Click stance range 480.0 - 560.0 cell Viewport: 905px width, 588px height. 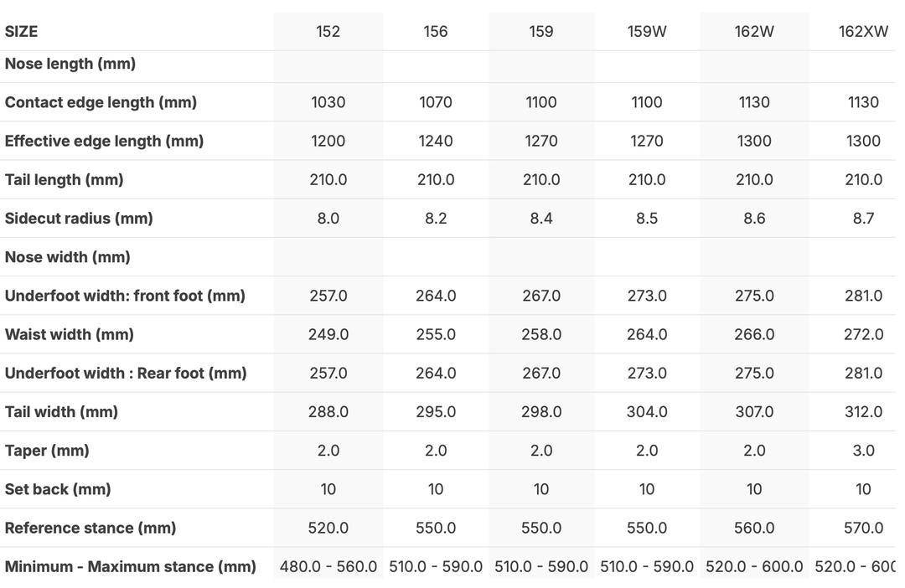(328, 567)
